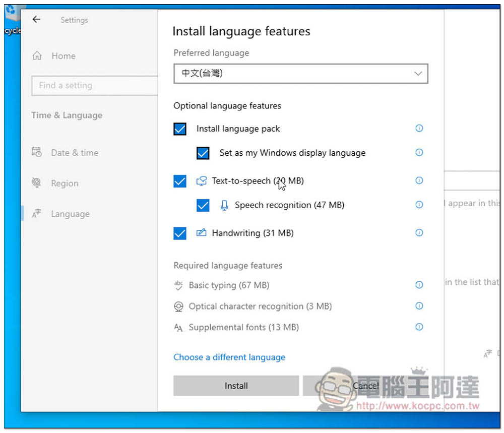Show info for Windows display language option

click(419, 152)
